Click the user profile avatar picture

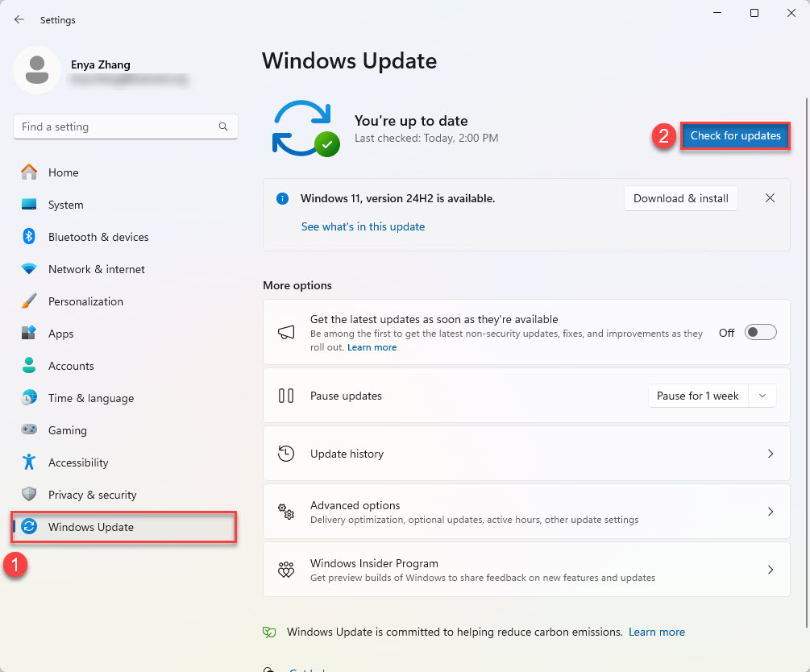(36, 70)
